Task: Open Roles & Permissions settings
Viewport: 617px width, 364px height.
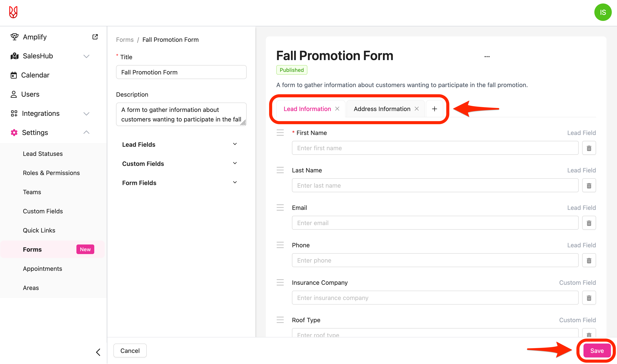Action: coord(51,173)
